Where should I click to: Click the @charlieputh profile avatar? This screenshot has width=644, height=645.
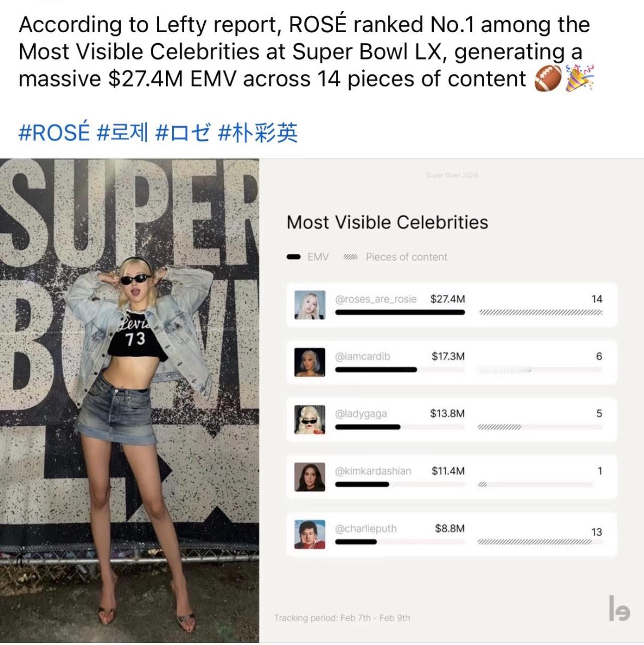pos(310,534)
